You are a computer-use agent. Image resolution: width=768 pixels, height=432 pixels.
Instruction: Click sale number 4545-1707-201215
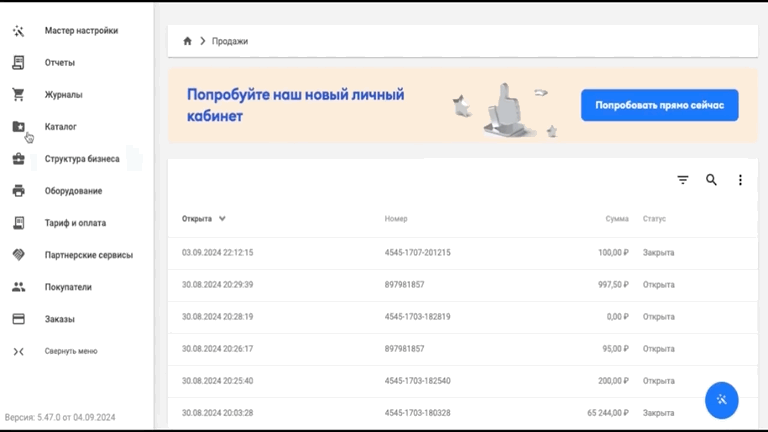click(x=417, y=253)
